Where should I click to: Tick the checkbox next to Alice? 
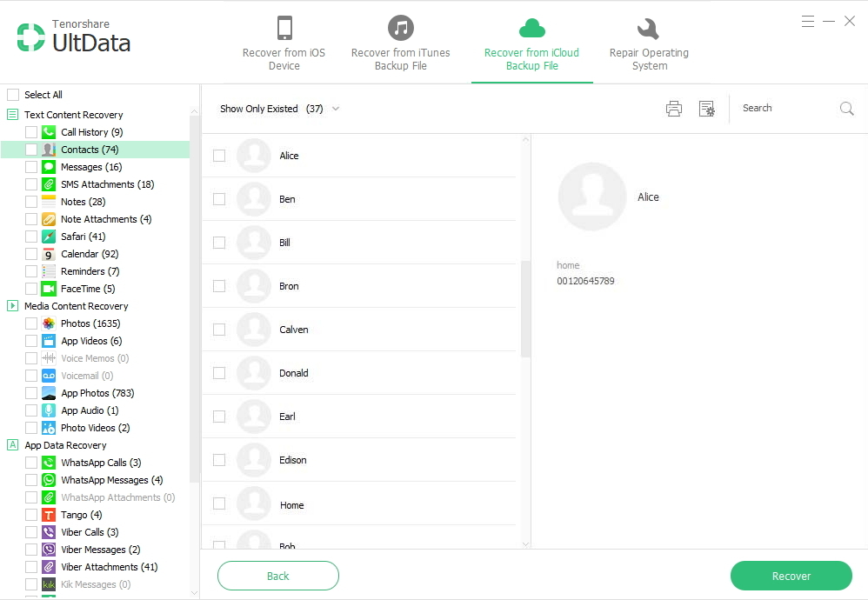click(x=219, y=156)
